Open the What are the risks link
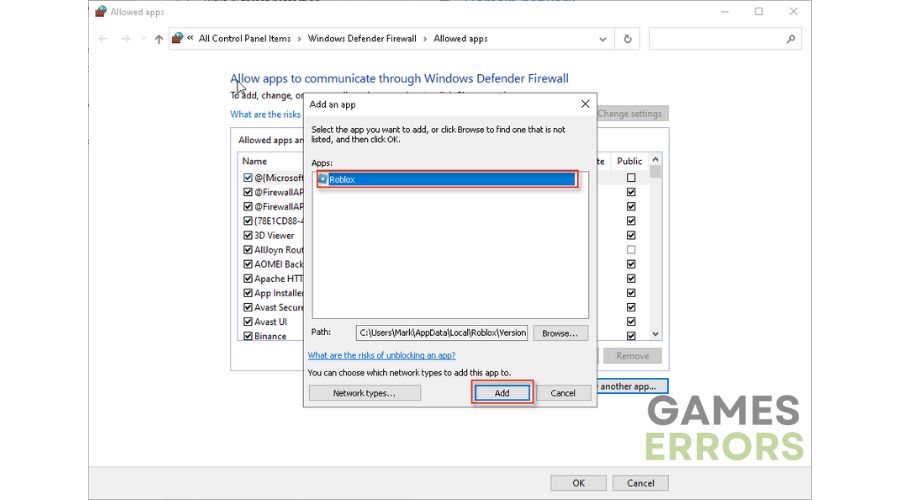 [x=265, y=114]
